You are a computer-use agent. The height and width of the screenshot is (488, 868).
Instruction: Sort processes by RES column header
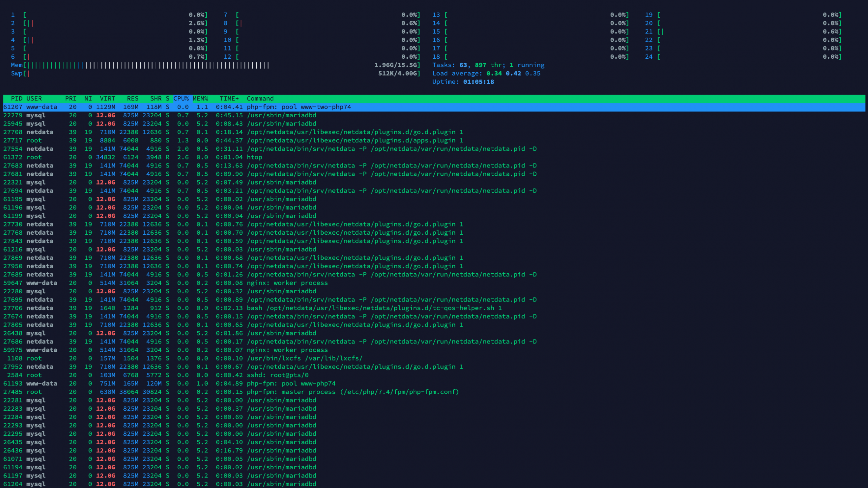132,99
